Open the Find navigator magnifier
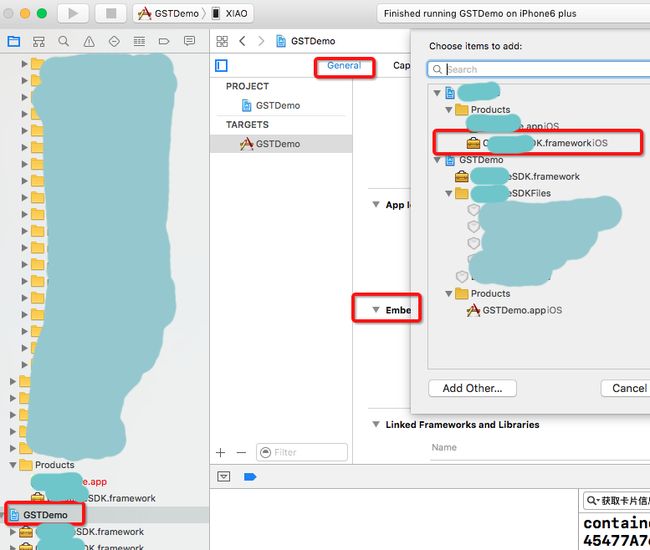Screen dimensions: 650x550 tap(63, 41)
